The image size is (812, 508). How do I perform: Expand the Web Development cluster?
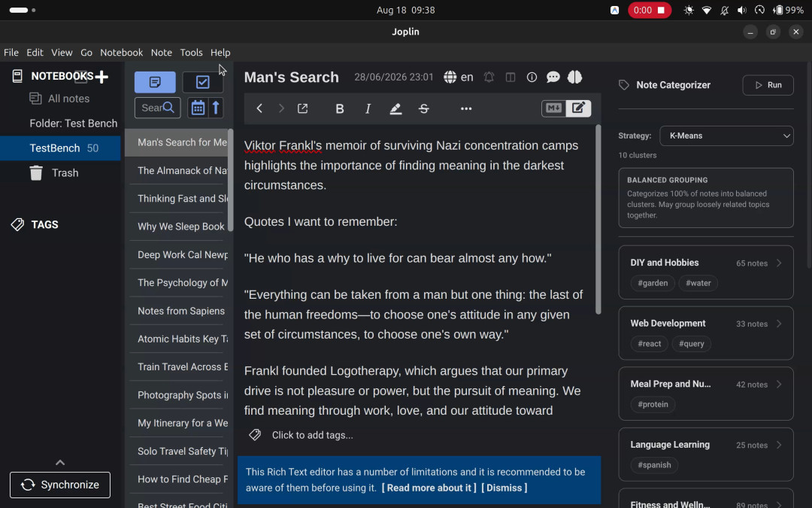point(706,333)
